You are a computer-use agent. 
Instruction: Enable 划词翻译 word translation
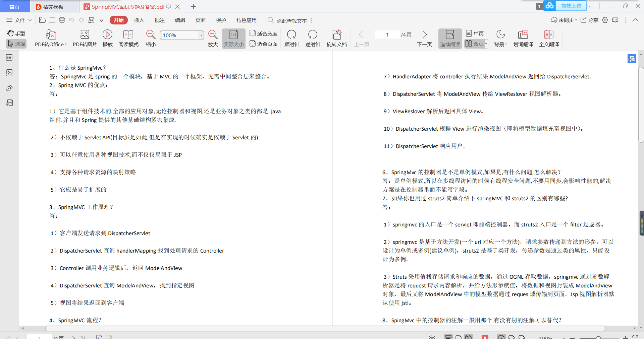point(523,39)
